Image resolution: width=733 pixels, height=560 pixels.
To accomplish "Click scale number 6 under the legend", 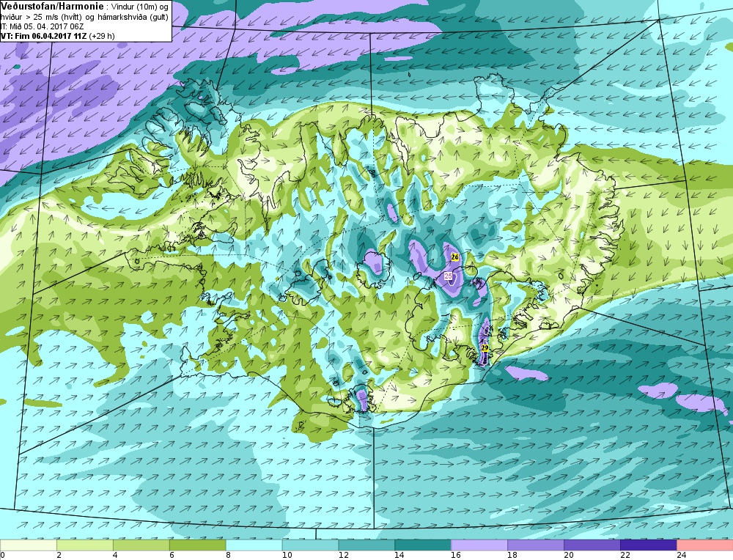I will tap(171, 556).
